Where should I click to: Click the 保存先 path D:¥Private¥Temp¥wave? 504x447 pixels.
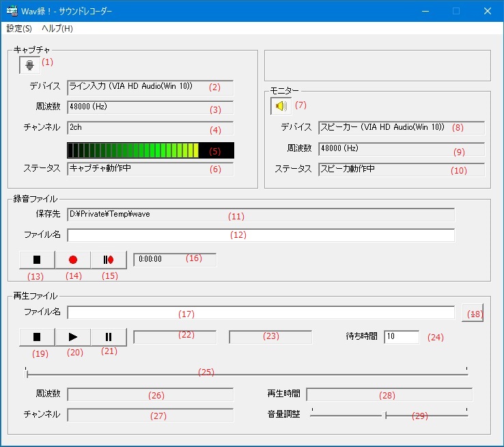(x=261, y=215)
